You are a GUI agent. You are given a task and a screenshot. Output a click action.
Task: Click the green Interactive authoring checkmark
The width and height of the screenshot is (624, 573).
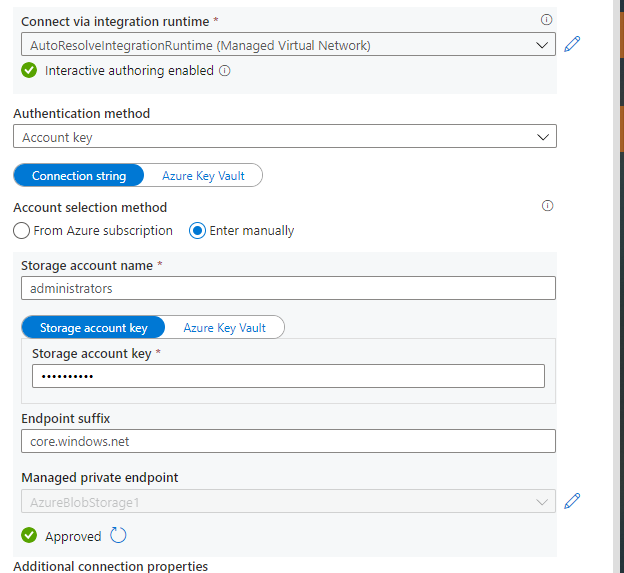click(29, 71)
